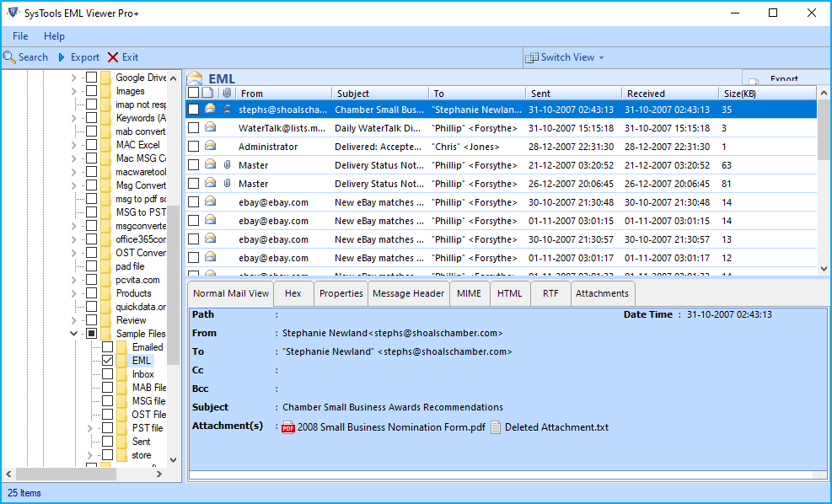Image resolution: width=832 pixels, height=504 pixels.
Task: Expand the PST file tree node
Action: click(89, 428)
